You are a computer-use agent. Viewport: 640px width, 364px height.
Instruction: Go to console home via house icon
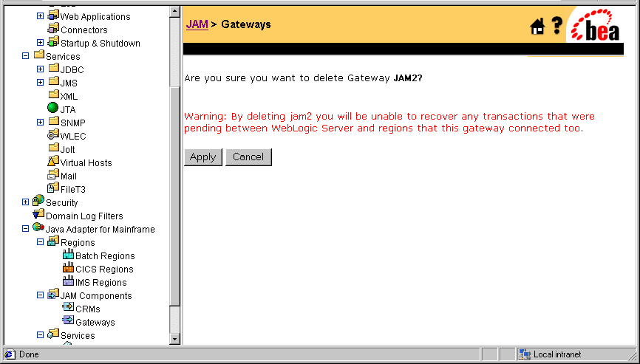tap(537, 27)
